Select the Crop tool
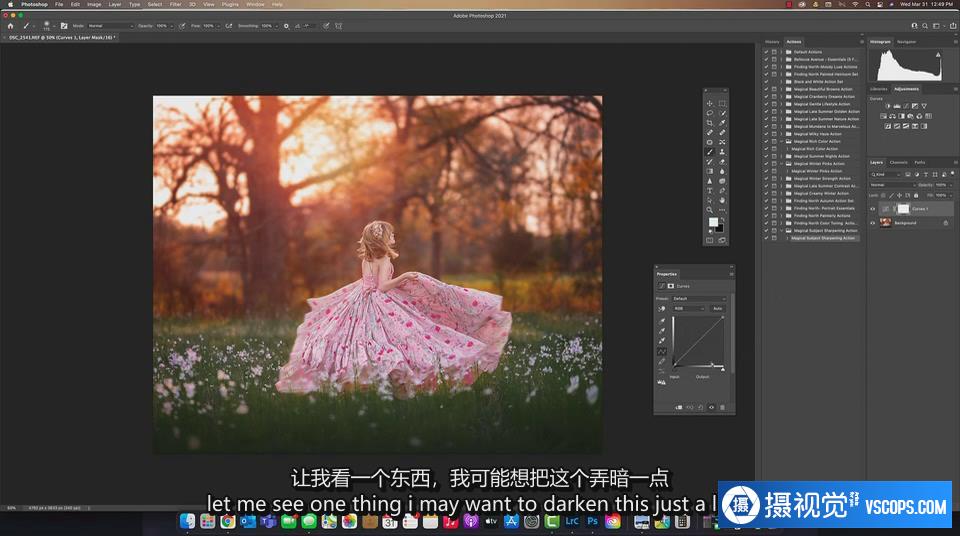Viewport: 960px width, 536px height. [x=710, y=123]
